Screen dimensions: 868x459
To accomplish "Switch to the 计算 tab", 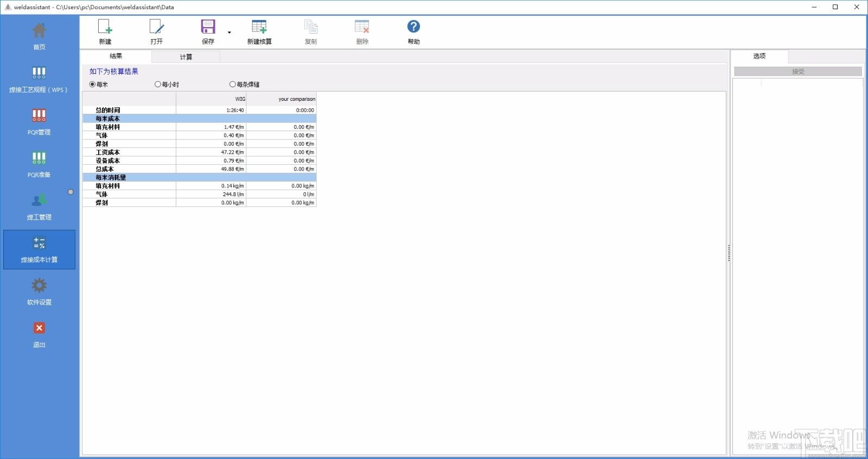I will pos(186,56).
